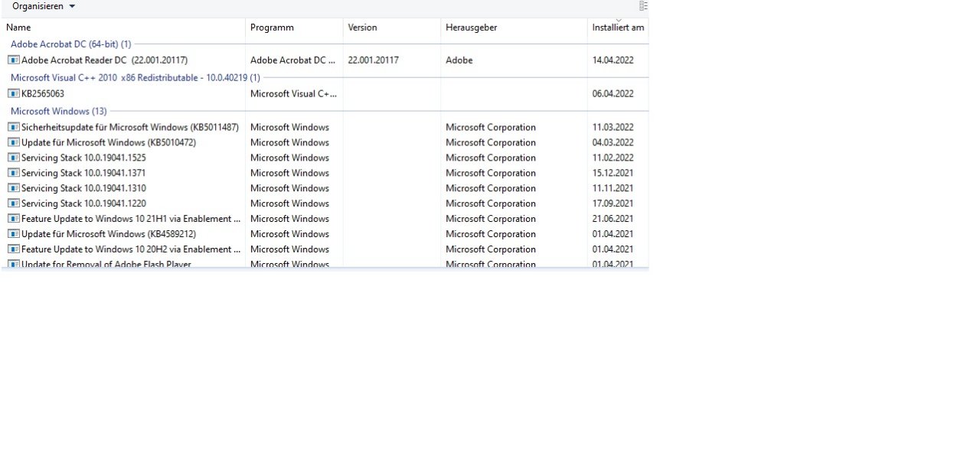Select Adobe Acrobat Reader DC (22.001.20117)
This screenshot has height=472, width=980.
pyautogui.click(x=104, y=60)
